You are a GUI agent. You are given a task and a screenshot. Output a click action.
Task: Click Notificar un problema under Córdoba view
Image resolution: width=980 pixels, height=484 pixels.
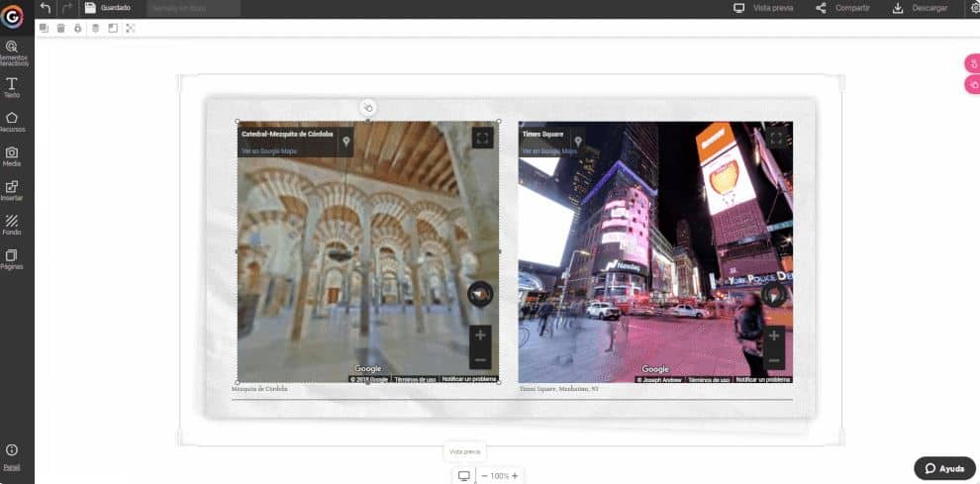(x=469, y=379)
